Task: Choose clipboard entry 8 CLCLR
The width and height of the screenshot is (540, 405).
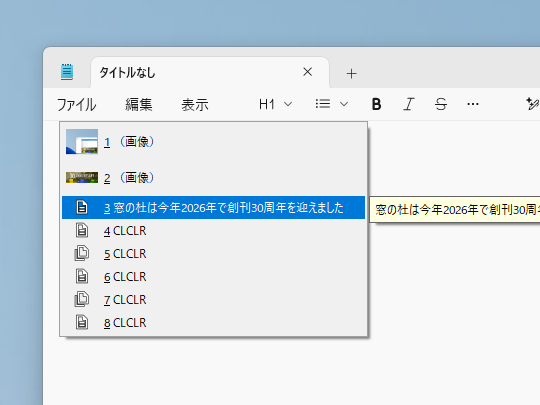Action: [214, 323]
